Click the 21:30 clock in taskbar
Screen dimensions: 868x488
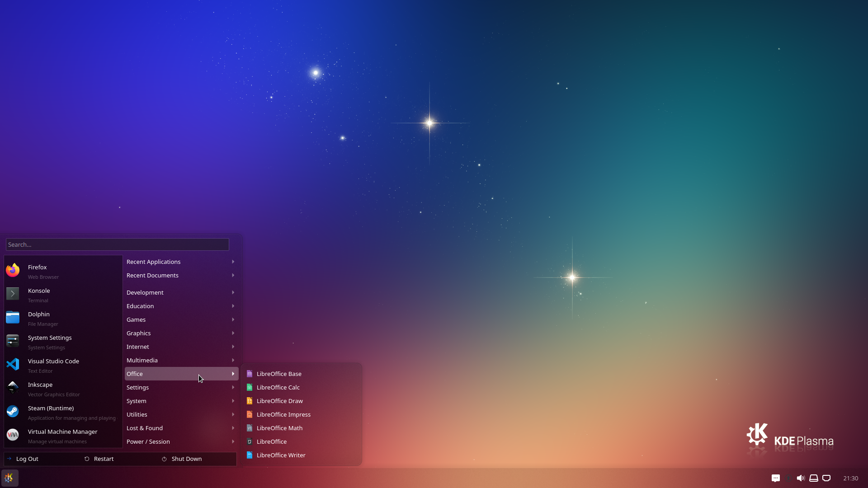850,478
